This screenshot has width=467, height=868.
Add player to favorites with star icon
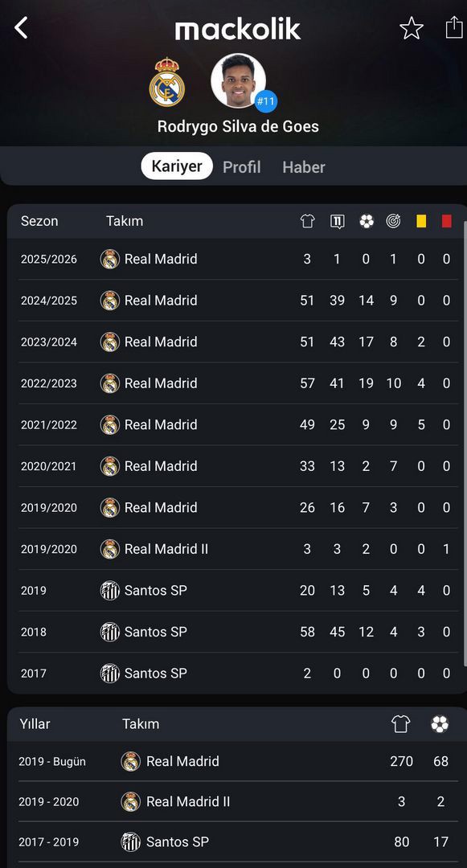pyautogui.click(x=412, y=28)
